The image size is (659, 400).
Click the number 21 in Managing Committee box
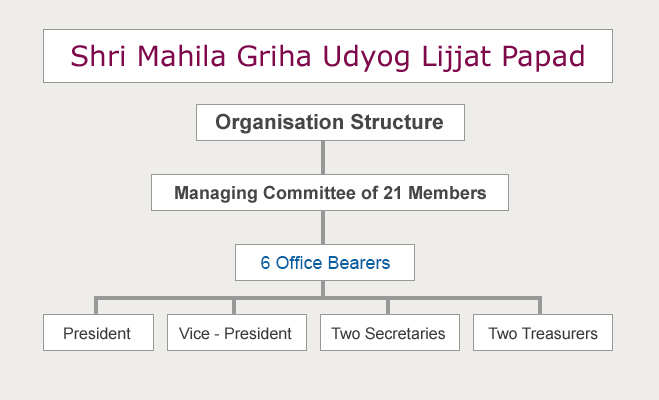click(x=395, y=193)
